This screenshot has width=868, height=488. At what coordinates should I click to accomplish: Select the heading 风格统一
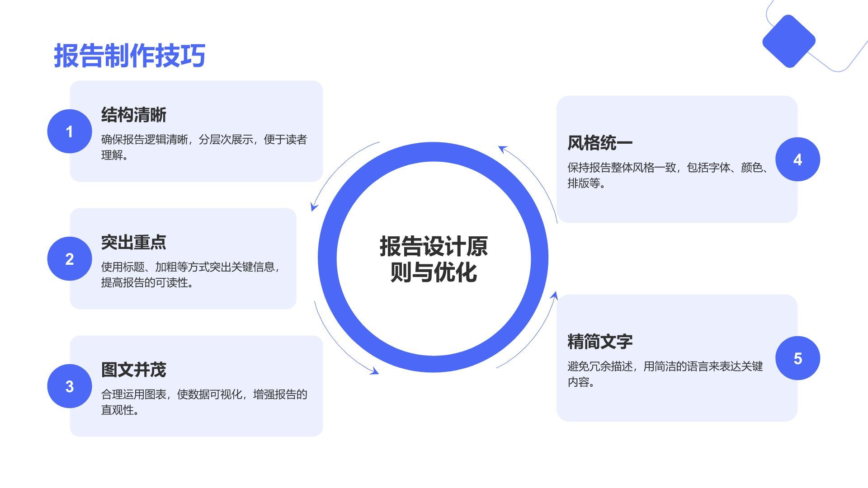click(600, 143)
